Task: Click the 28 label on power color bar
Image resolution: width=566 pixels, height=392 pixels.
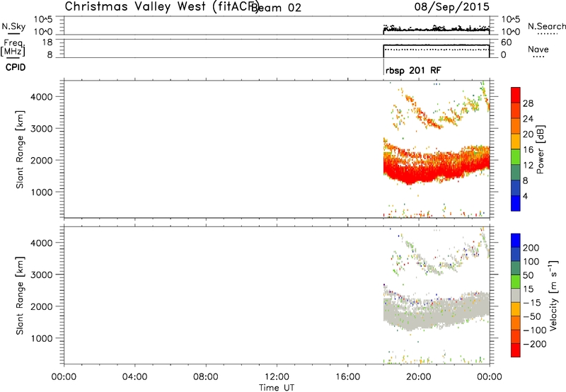Action: pyautogui.click(x=528, y=103)
